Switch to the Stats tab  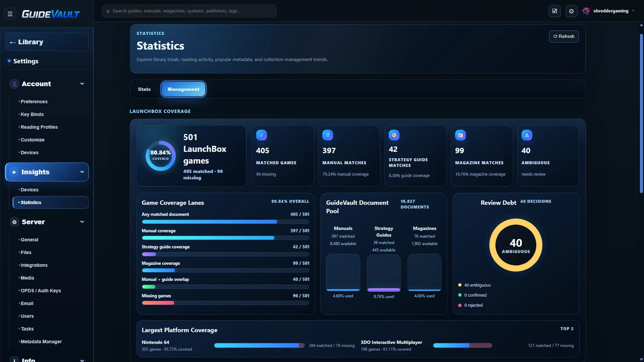click(x=145, y=89)
